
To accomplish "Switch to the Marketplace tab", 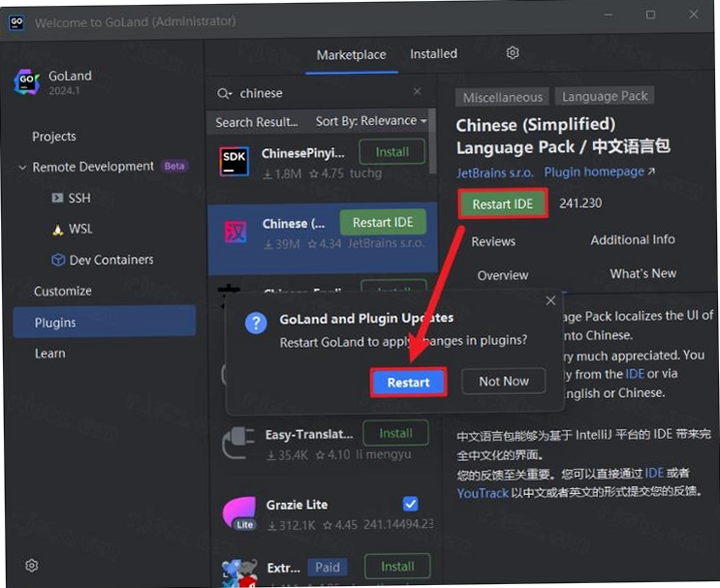I will 351,55.
